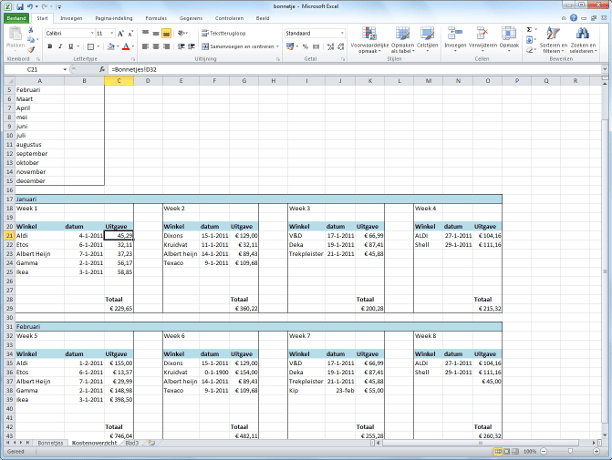The height and width of the screenshot is (460, 612).
Task: Decrease font size with small A icon
Action: point(130,34)
